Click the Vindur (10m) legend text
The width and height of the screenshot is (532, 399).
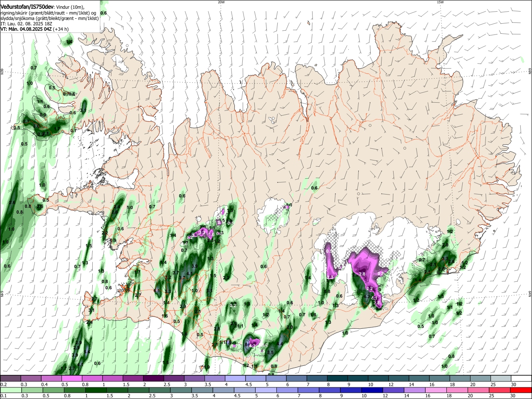[x=70, y=7]
